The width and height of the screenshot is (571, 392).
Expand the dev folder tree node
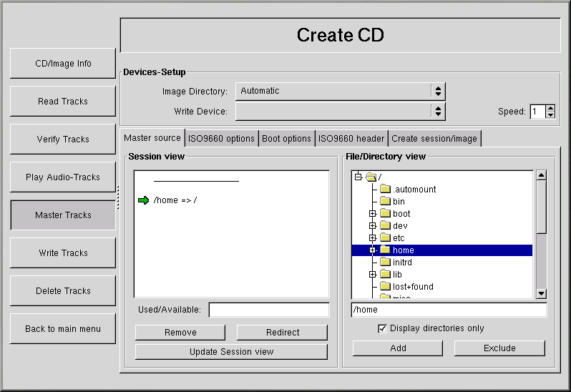372,226
